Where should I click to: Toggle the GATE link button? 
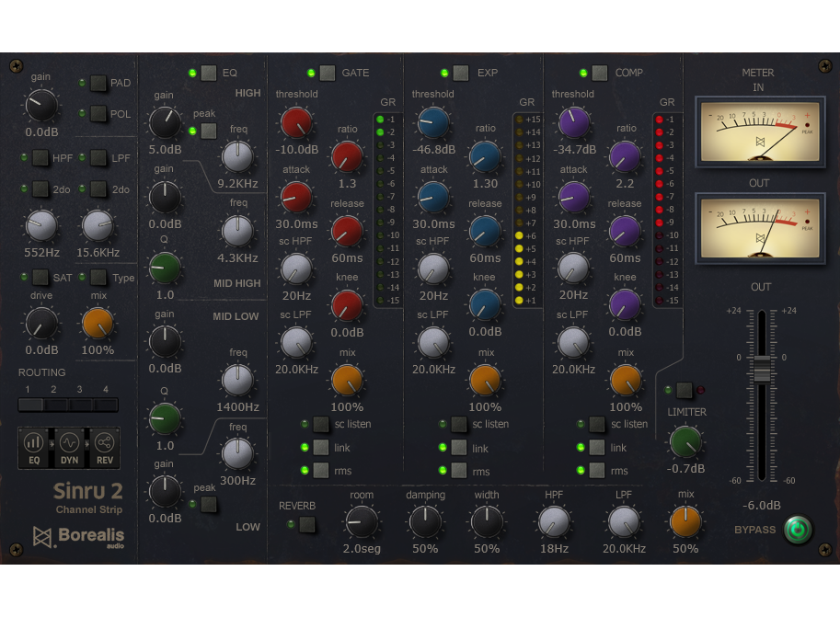click(321, 447)
